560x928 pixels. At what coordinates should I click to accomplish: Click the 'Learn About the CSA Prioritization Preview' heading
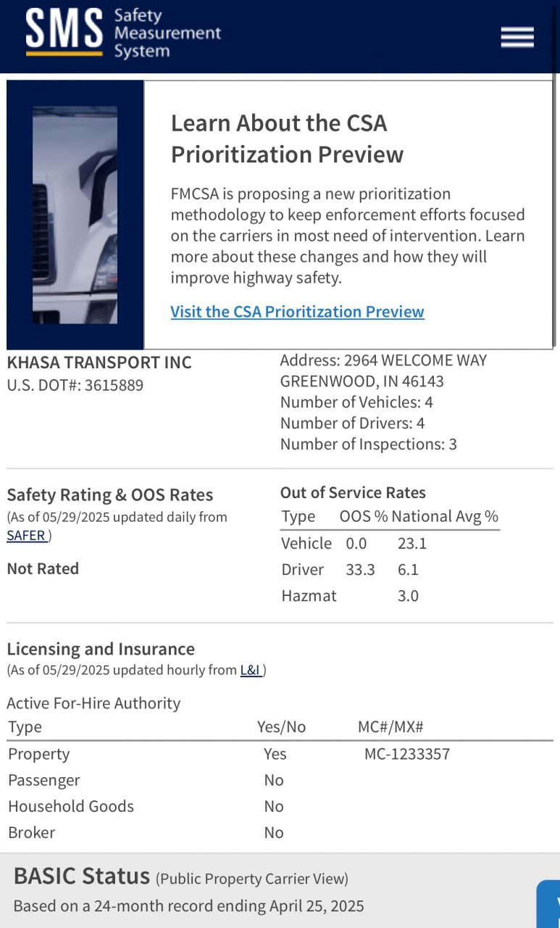[x=287, y=138]
